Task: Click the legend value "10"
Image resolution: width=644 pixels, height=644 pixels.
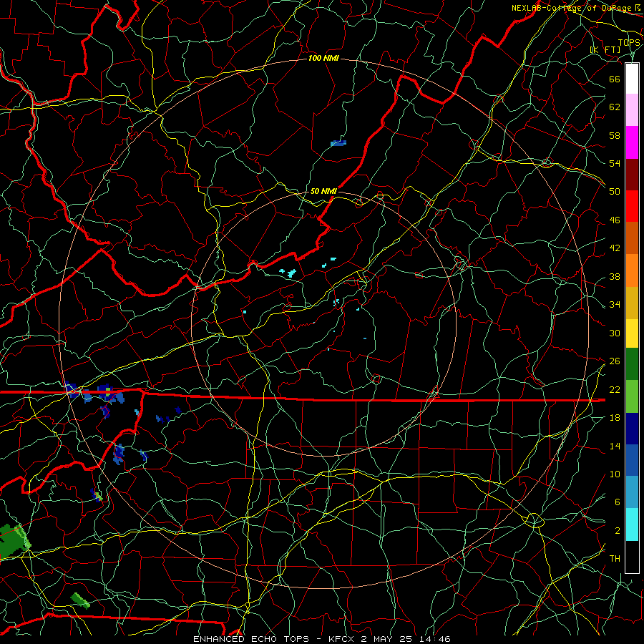Action: (615, 474)
